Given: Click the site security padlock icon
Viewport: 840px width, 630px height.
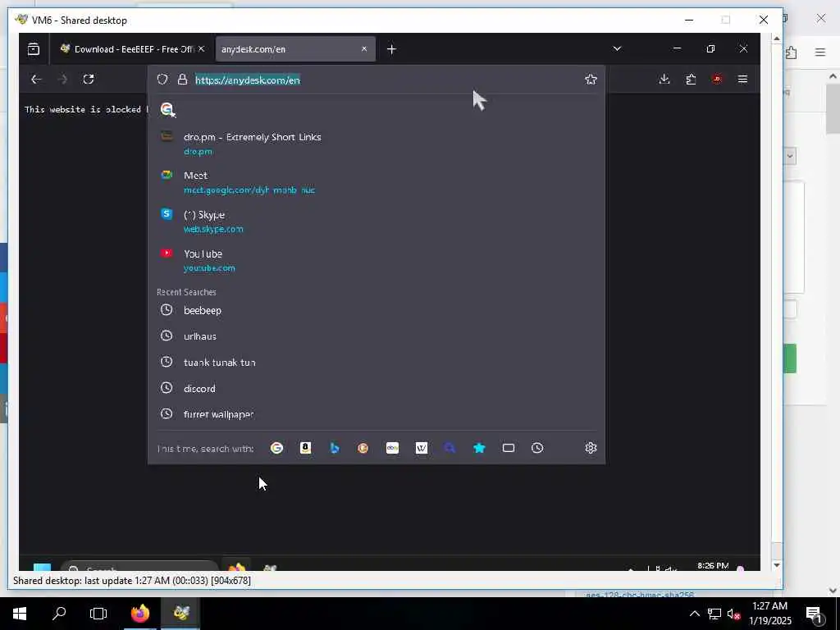Looking at the screenshot, I should [182, 80].
